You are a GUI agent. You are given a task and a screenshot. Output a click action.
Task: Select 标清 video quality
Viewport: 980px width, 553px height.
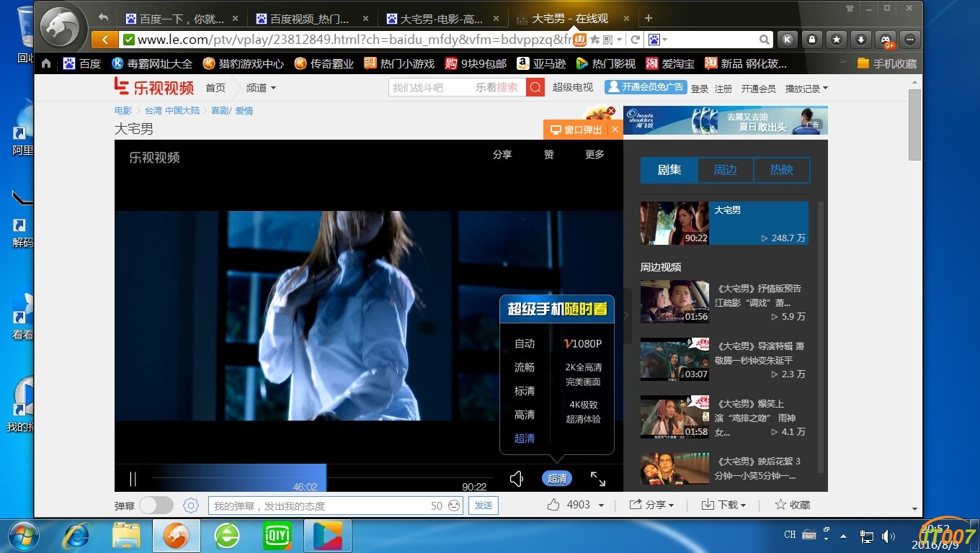(525, 391)
